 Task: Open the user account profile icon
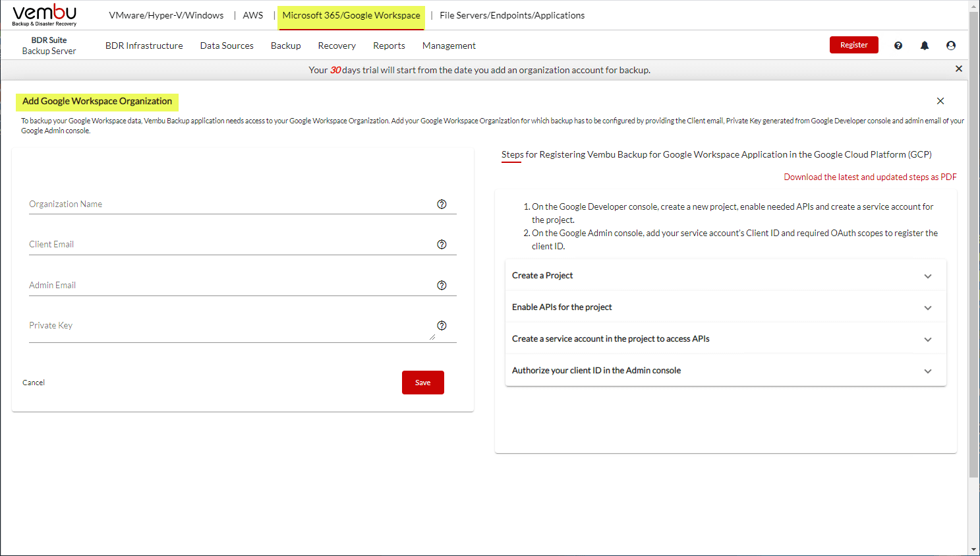[950, 46]
